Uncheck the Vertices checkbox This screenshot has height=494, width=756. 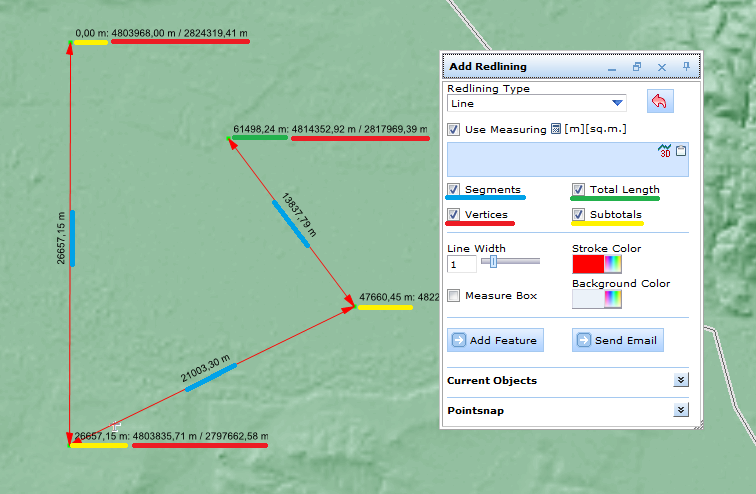coord(453,214)
